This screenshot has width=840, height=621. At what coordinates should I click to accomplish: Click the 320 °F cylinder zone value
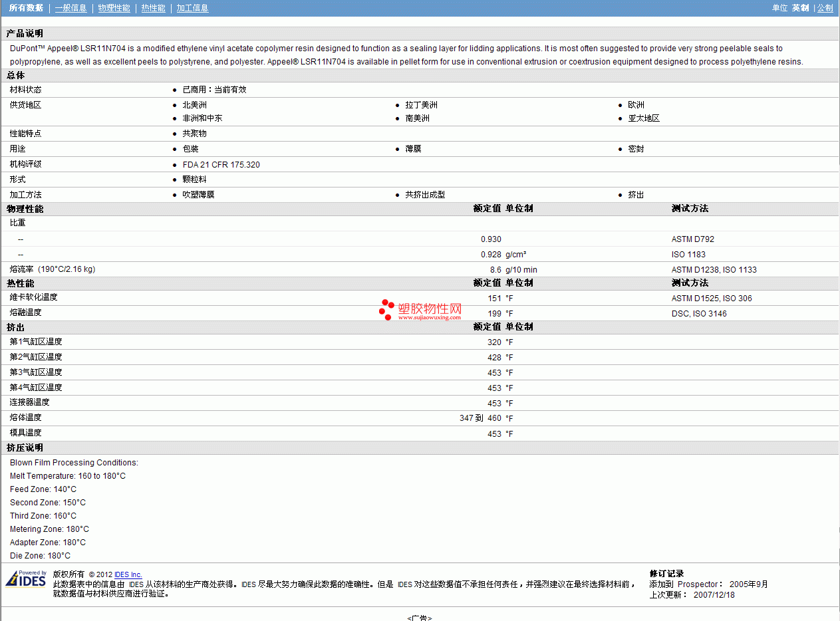[x=500, y=342]
